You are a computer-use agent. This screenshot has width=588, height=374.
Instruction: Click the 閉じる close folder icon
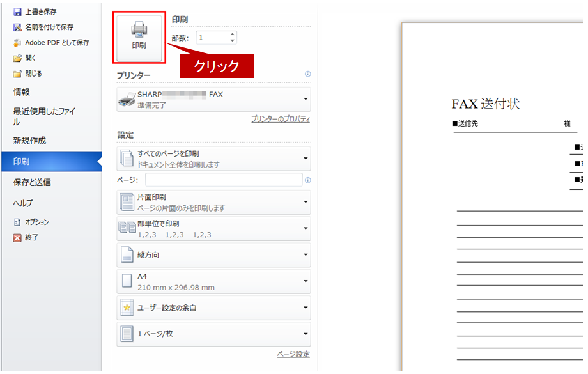[17, 74]
